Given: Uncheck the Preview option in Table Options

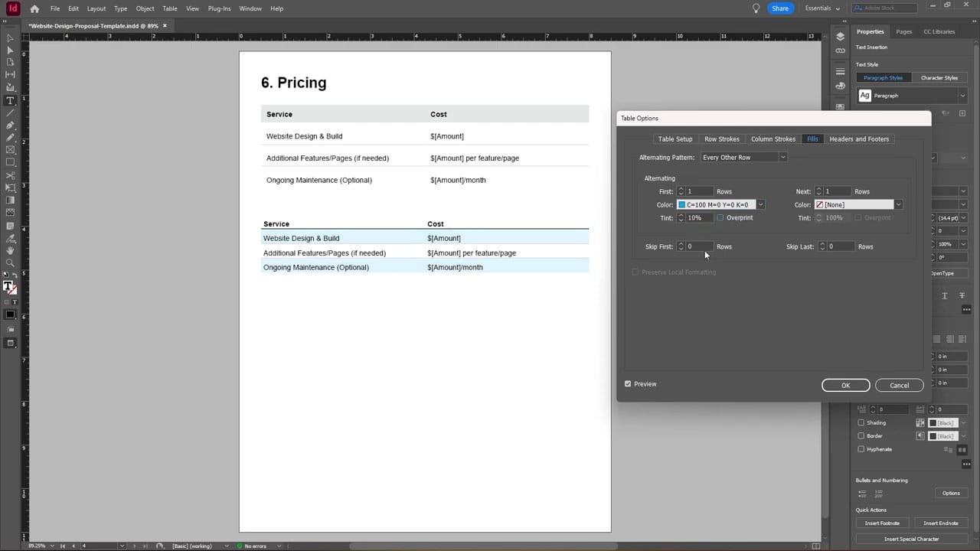Looking at the screenshot, I should pos(628,383).
